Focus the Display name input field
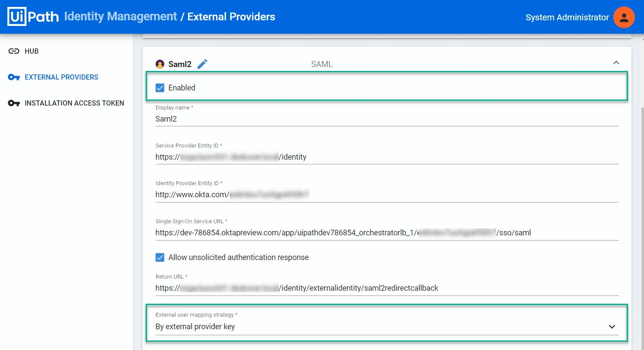This screenshot has width=644, height=350. point(387,119)
